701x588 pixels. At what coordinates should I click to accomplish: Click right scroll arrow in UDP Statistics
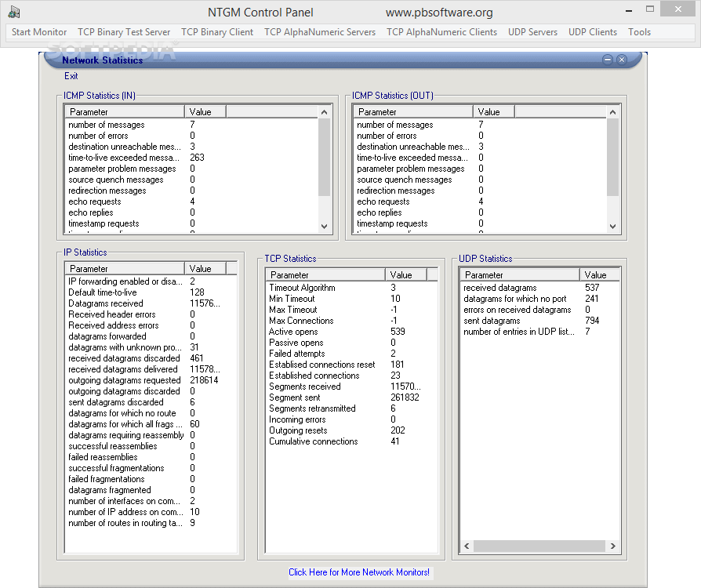coord(612,546)
